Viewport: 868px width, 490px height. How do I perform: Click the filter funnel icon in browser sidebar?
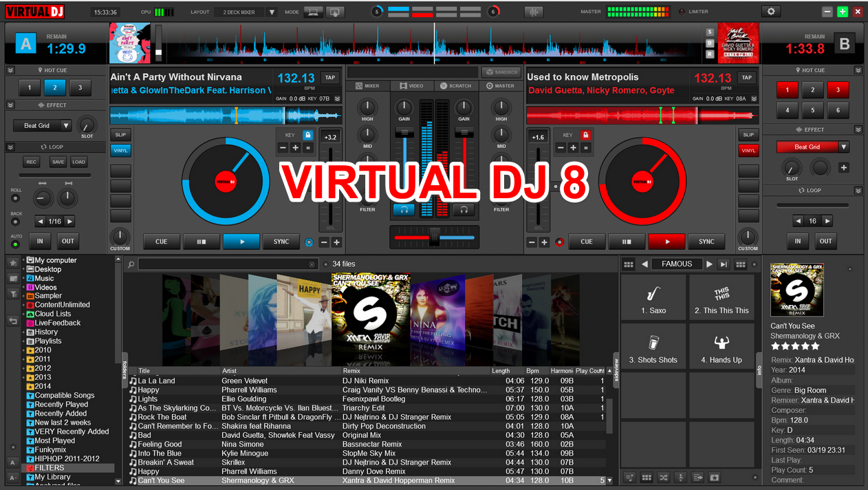tap(13, 294)
